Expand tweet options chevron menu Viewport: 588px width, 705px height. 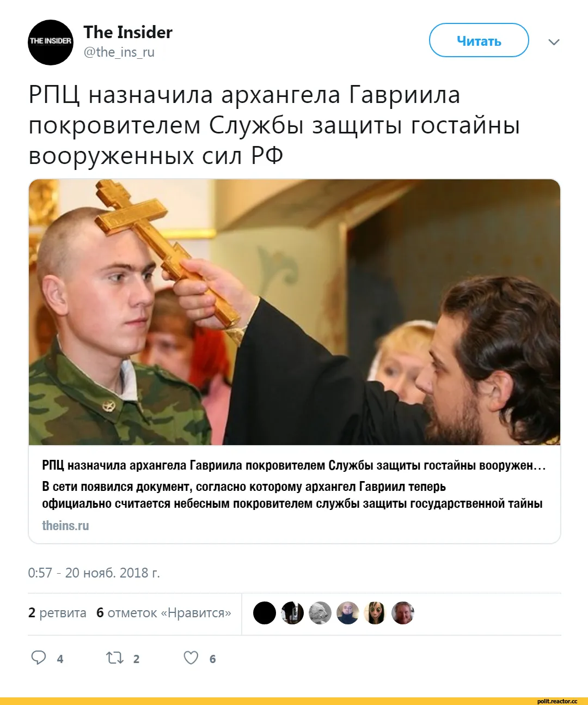554,42
